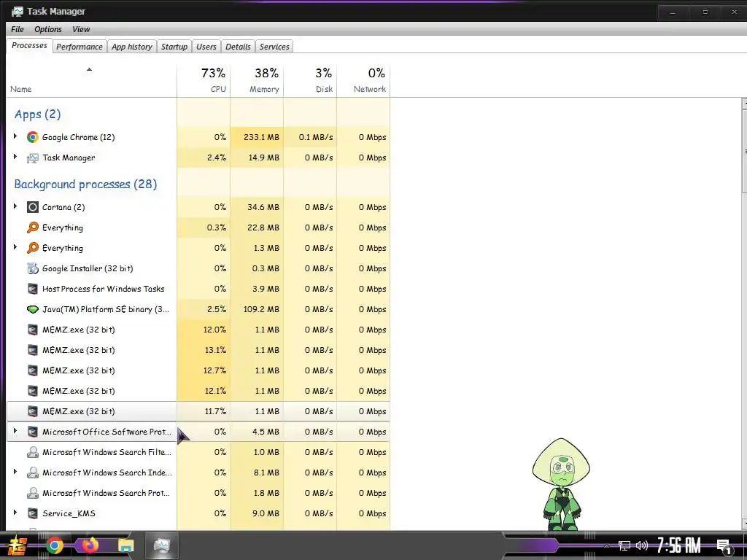Screen dimensions: 747x560
Task: Open Firefox from the taskbar
Action: pos(90,545)
